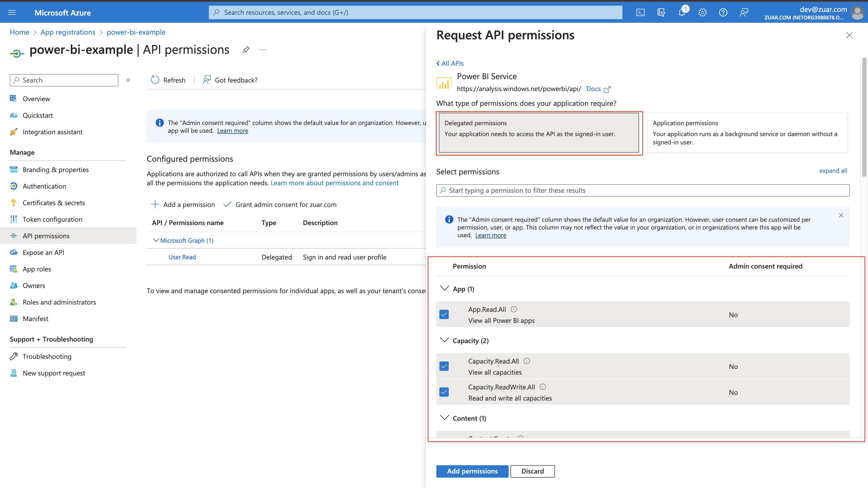Go to App registrations breadcrumb
Viewport: 868px width, 488px height.
[68, 32]
